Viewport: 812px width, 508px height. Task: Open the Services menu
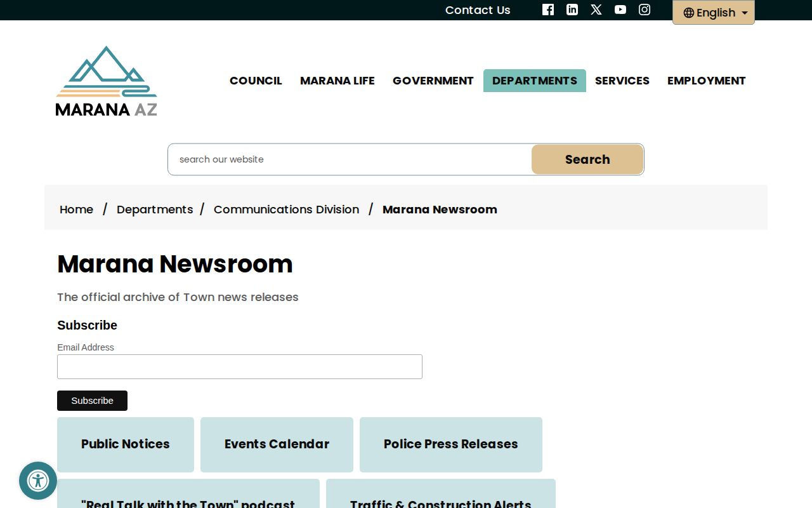(622, 81)
